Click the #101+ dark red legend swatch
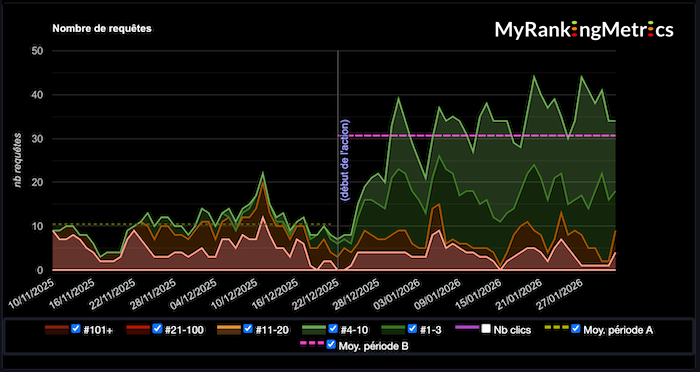This screenshot has width=700, height=372. click(x=57, y=330)
